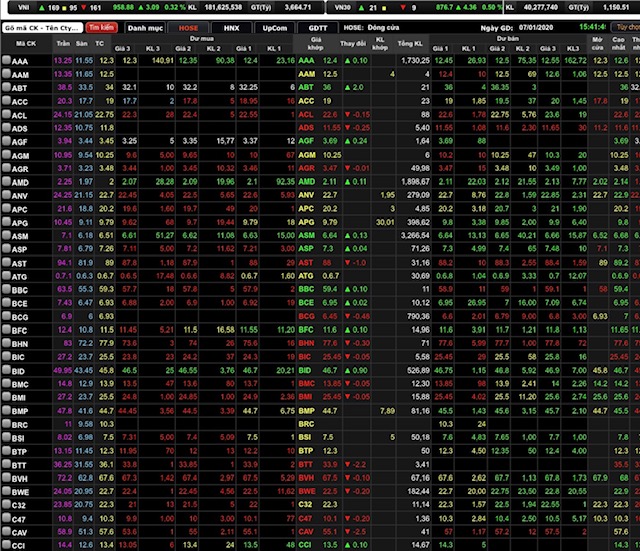Tick the checkbox beside AAA
640x551 pixels.
(x=6, y=60)
